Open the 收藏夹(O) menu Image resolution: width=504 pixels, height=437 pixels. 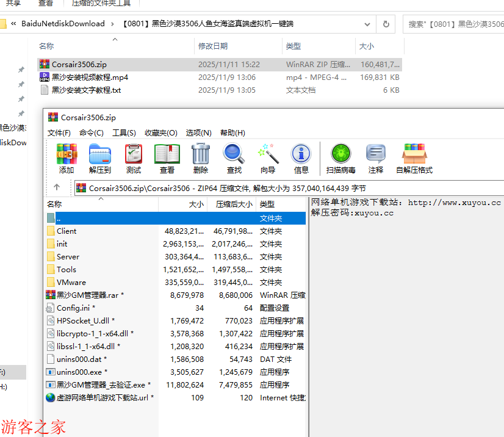(160, 132)
